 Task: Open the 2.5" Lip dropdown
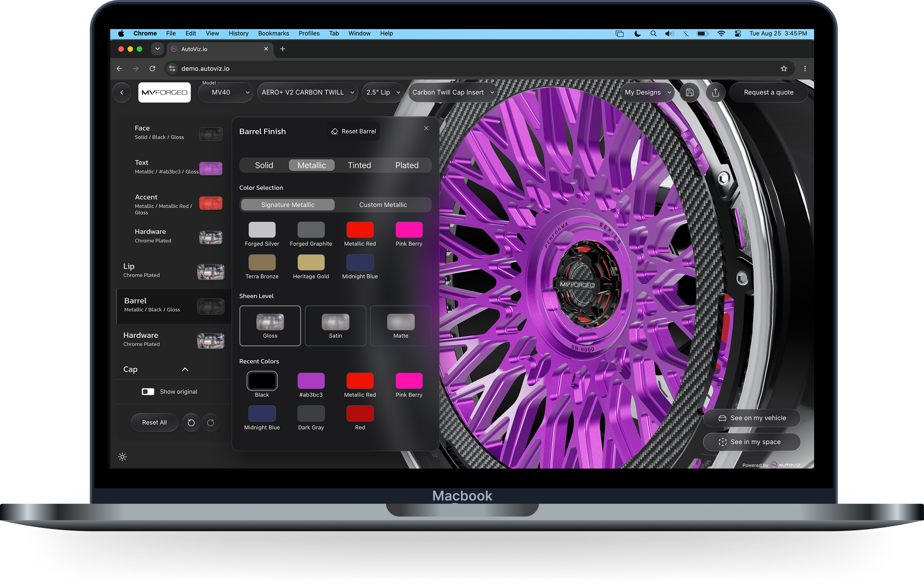(383, 92)
